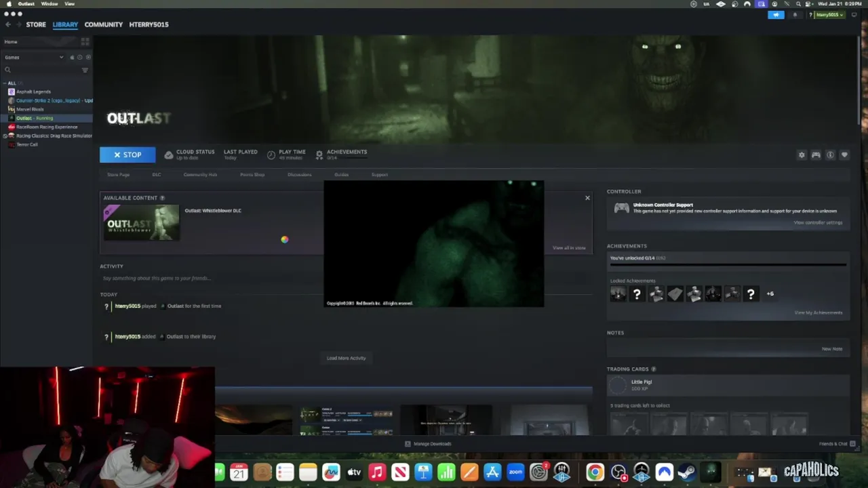868x488 pixels.
Task: Open Google Chrome from the Dock
Action: (x=595, y=472)
